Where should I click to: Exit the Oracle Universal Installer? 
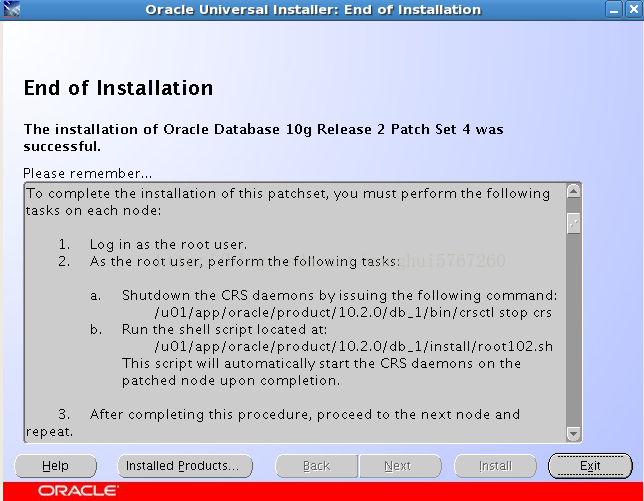590,466
